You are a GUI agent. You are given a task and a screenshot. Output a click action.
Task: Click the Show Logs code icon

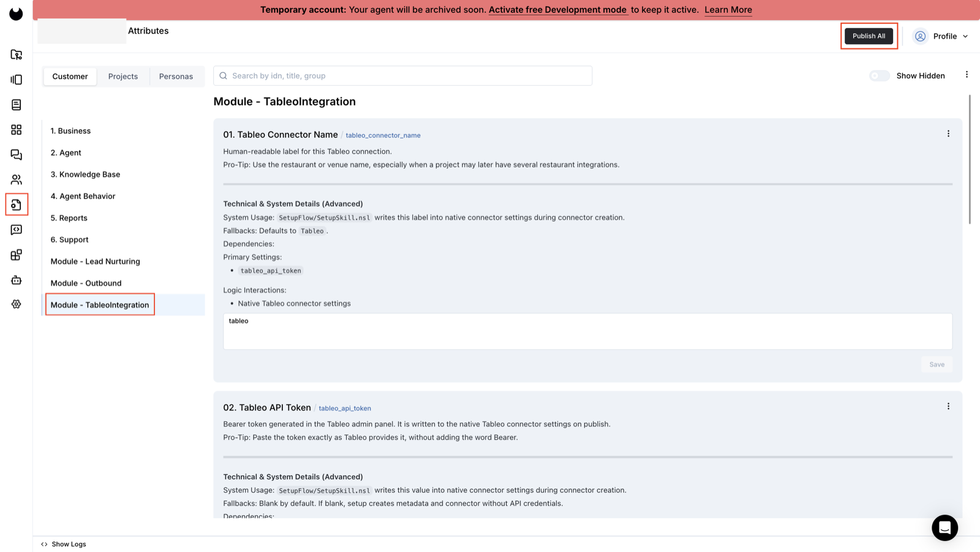pyautogui.click(x=44, y=544)
